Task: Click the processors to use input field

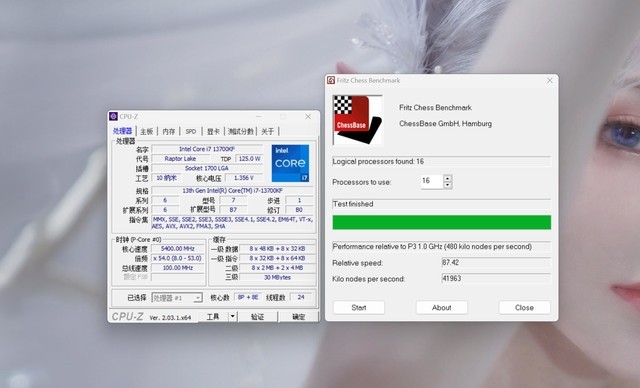Action: tap(432, 181)
